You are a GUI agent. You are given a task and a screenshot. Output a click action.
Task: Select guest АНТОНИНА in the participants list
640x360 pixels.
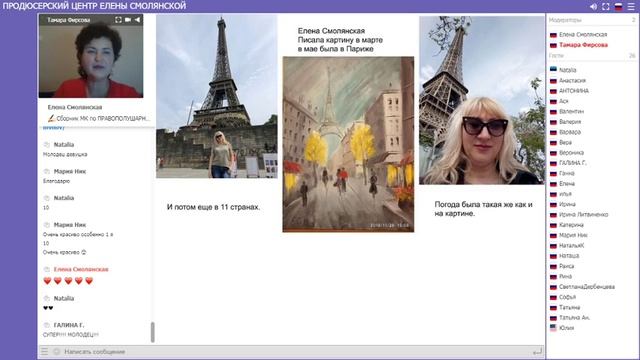tap(574, 91)
